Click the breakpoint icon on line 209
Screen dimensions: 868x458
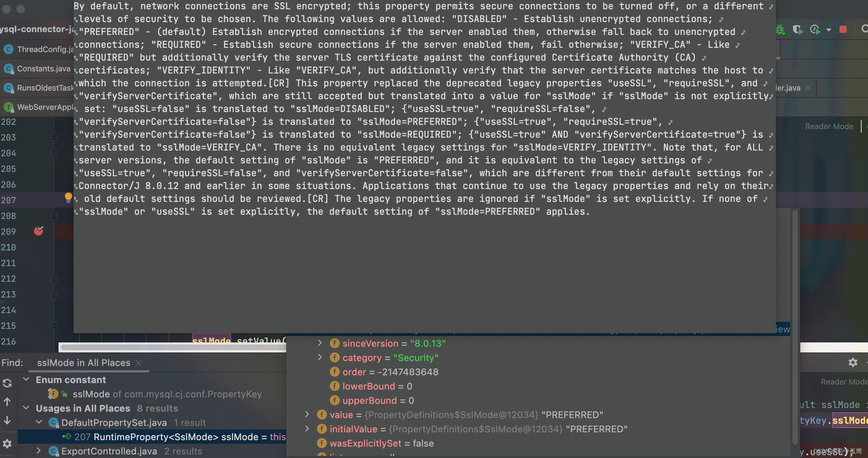click(39, 231)
